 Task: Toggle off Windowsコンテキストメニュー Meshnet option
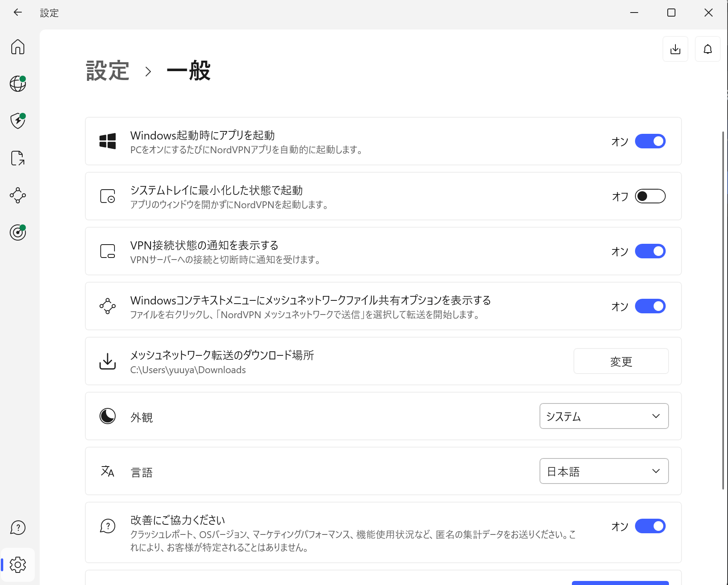click(650, 306)
